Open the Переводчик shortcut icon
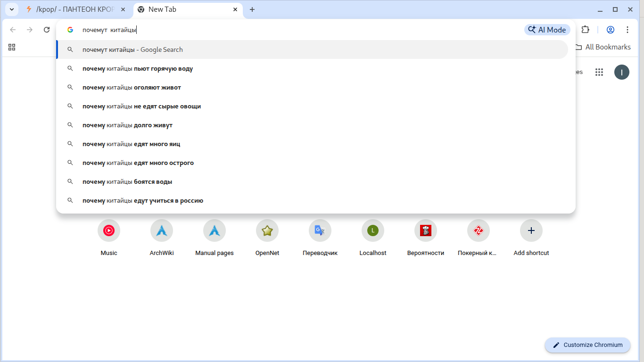 click(320, 230)
